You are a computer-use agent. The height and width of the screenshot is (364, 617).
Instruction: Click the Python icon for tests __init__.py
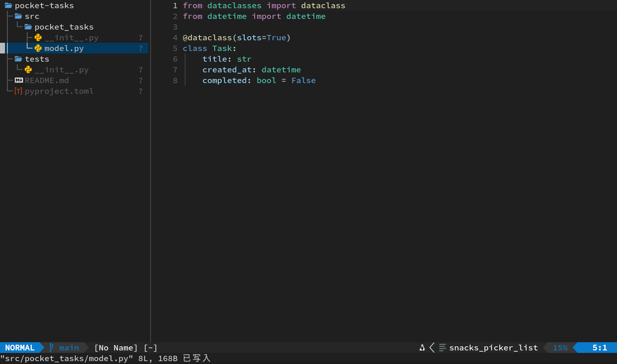pos(28,70)
